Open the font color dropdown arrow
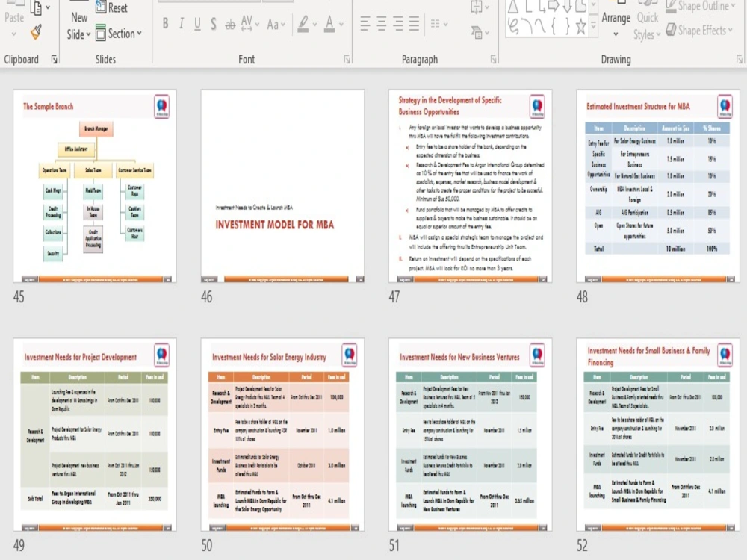This screenshot has height=560, width=747. coord(341,24)
